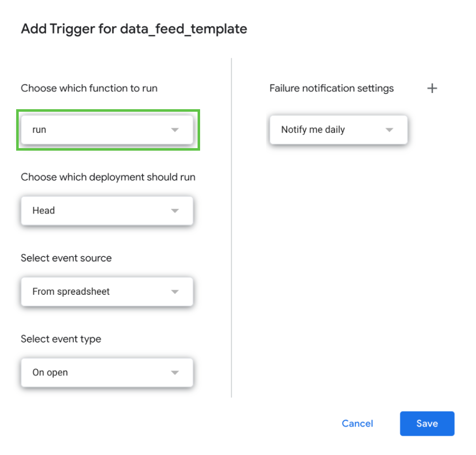The height and width of the screenshot is (455, 476).
Task: Save the new trigger
Action: point(427,424)
